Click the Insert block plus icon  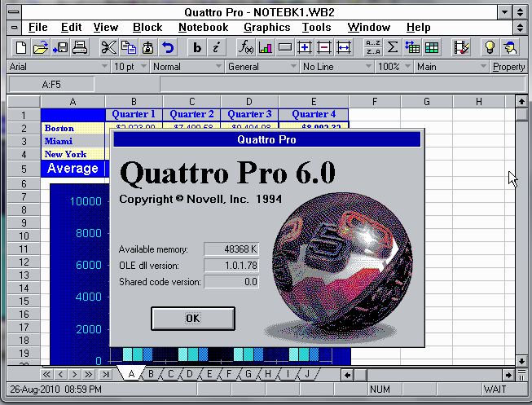click(305, 47)
